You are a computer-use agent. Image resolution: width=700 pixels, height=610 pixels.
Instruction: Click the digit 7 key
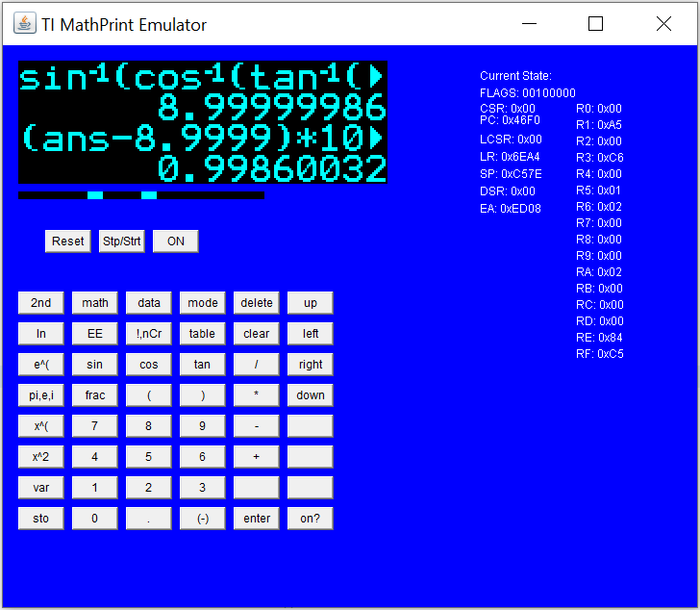[x=95, y=426]
